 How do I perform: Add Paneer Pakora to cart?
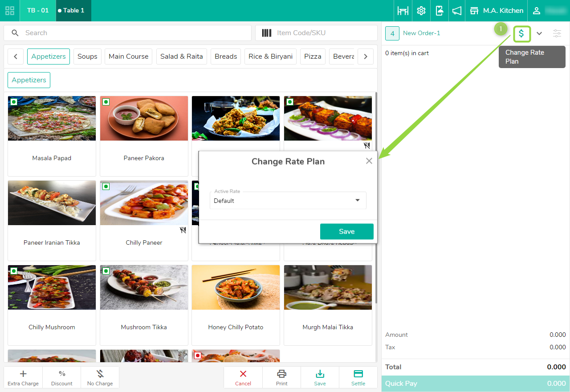[144, 136]
